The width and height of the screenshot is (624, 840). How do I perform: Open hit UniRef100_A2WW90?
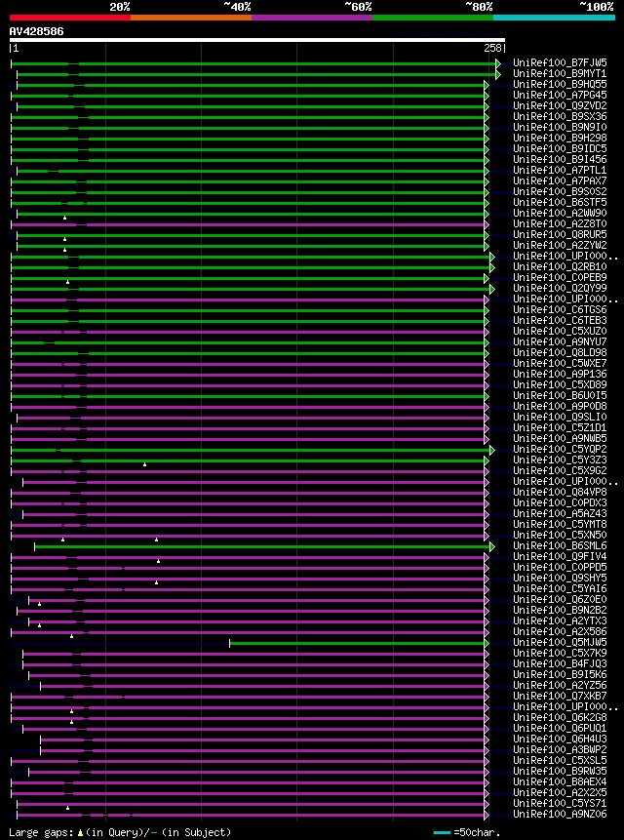[560, 214]
